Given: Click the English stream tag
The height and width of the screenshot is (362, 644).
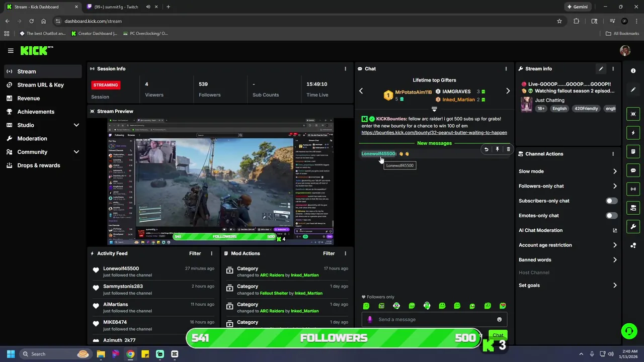Looking at the screenshot, I should 559,109.
